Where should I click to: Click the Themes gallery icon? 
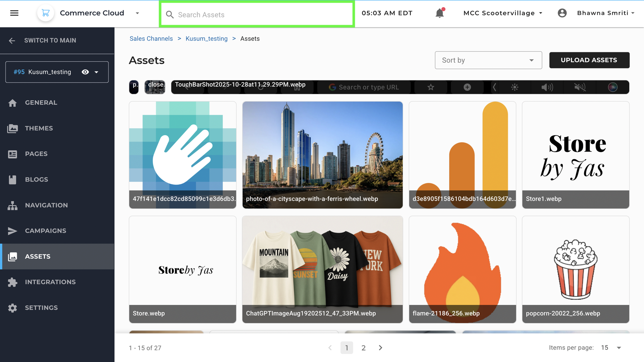click(12, 128)
